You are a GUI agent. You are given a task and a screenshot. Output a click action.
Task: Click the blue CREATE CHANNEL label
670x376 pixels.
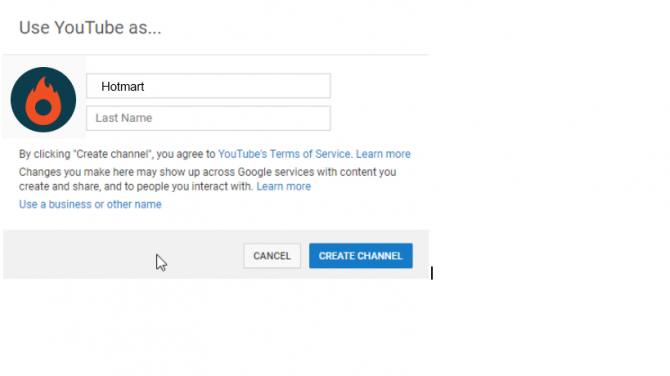[361, 256]
